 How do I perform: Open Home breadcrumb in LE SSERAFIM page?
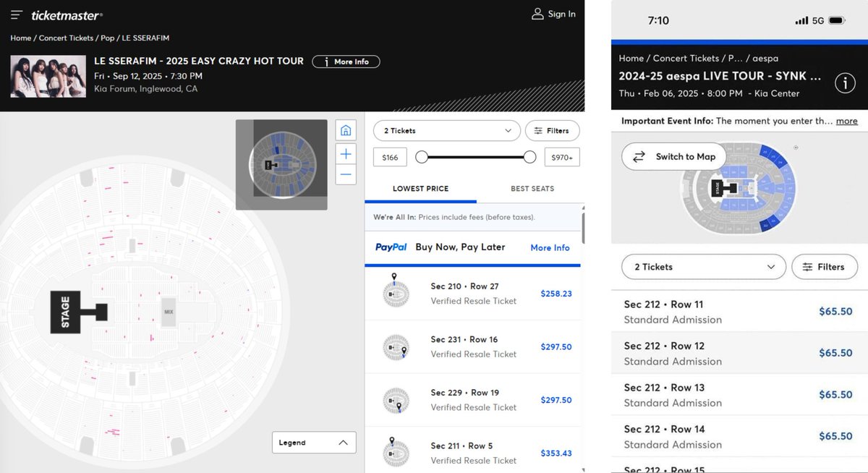(20, 38)
